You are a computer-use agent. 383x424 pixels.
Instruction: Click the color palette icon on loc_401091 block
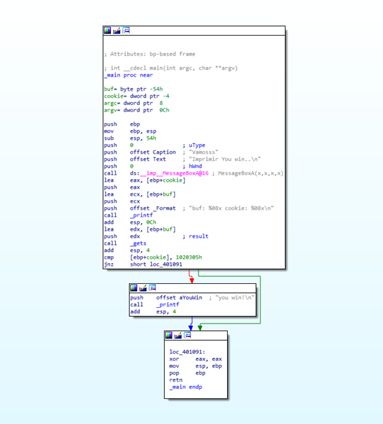169,335
